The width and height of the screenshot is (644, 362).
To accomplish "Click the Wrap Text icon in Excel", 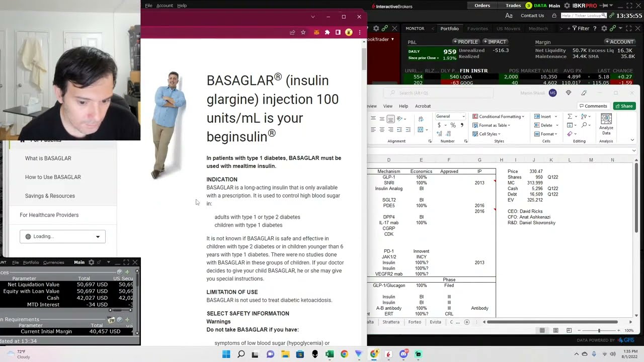I will (x=421, y=119).
